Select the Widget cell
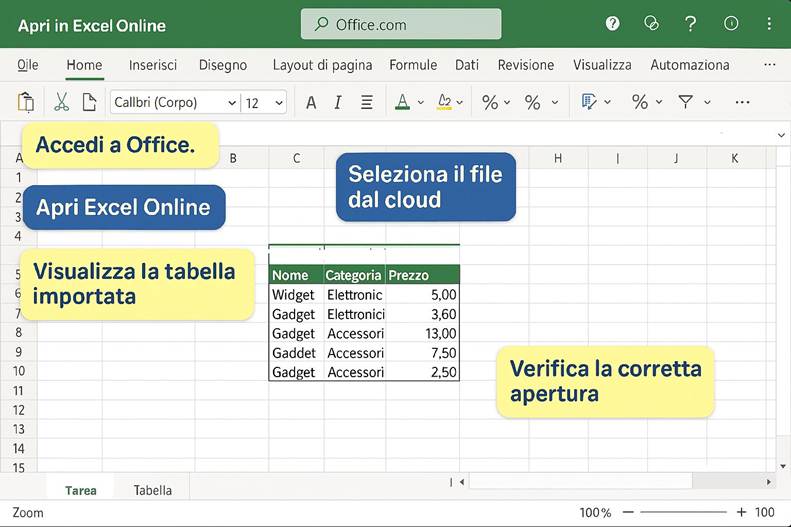The image size is (791, 527). (x=296, y=295)
